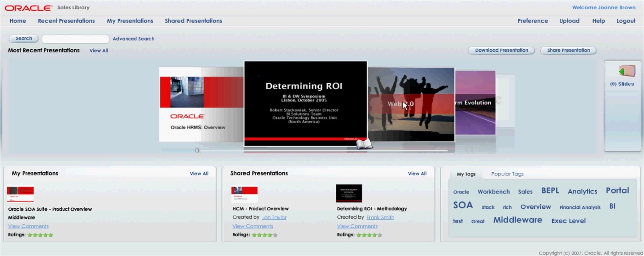The image size is (644, 256).
Task: Select the Evolution presentation thumbnail
Action: [x=476, y=103]
